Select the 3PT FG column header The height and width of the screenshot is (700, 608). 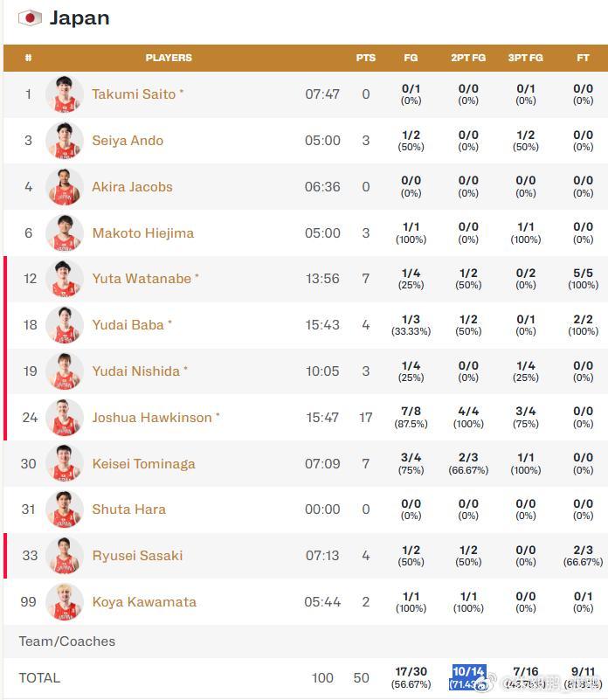click(x=525, y=58)
